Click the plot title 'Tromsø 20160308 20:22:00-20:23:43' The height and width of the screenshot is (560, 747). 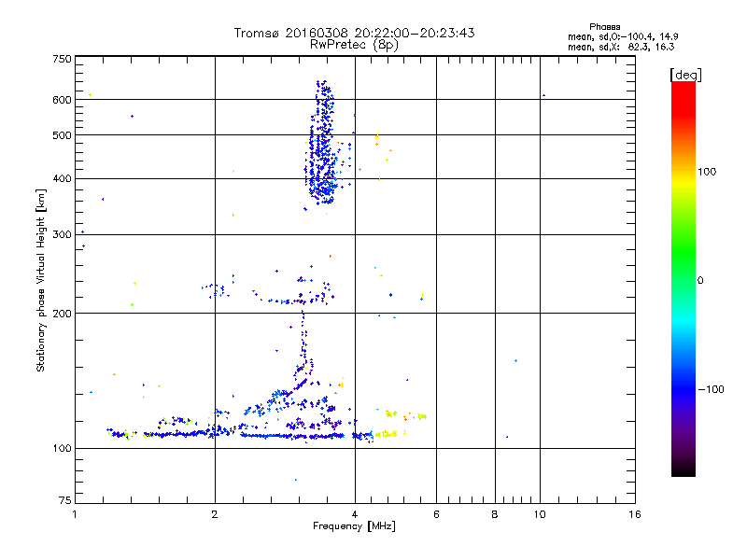coord(354,33)
